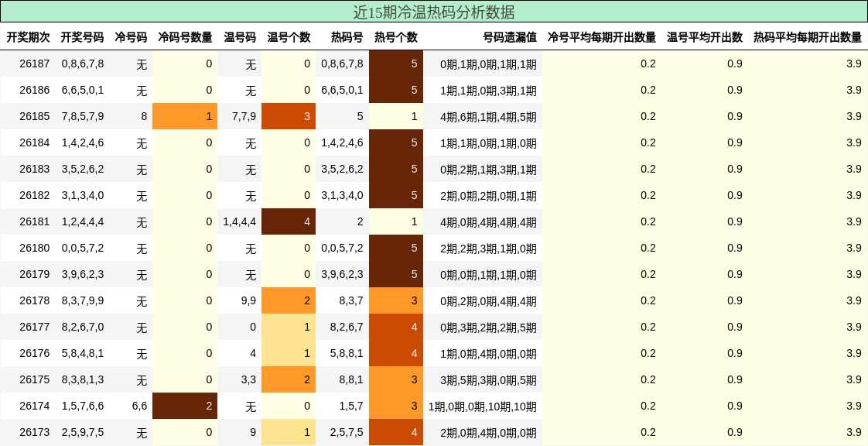Select period cell 26178
Image resolution: width=868 pixels, height=446 pixels.
(x=34, y=300)
